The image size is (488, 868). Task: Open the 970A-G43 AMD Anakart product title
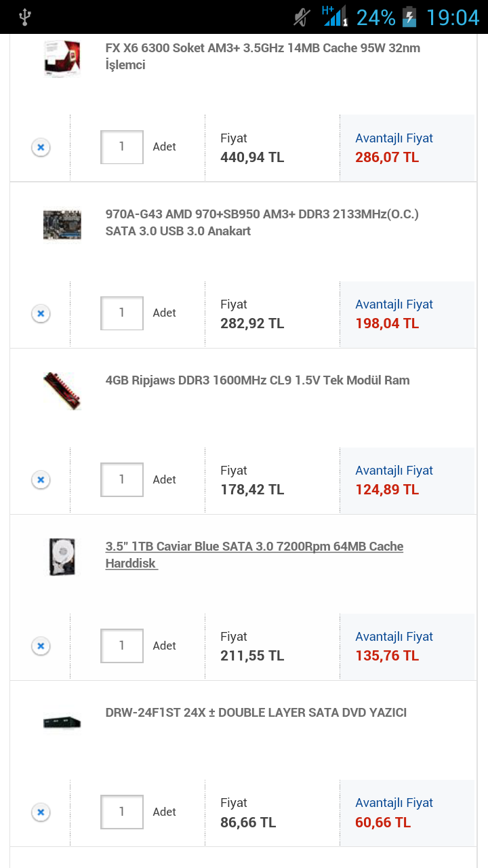[x=262, y=222]
